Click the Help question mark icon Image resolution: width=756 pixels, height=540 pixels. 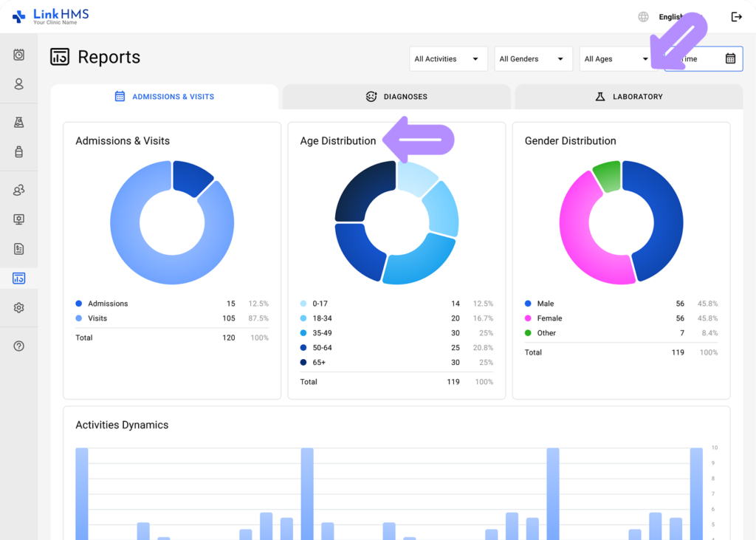18,345
